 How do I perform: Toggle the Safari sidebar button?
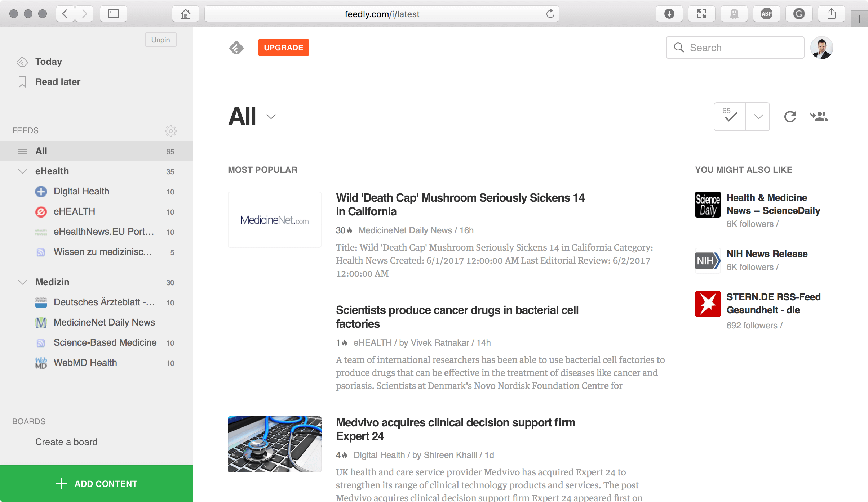pyautogui.click(x=114, y=14)
